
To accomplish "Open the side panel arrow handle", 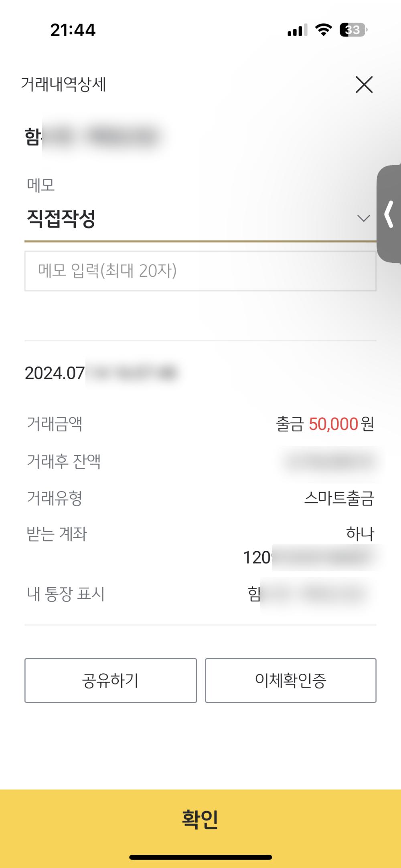I will coord(389,214).
